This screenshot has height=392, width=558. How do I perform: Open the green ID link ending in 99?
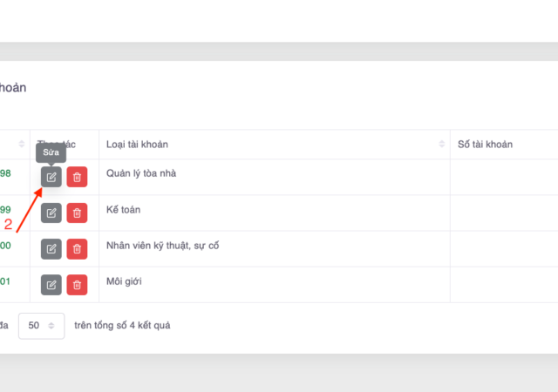5,210
